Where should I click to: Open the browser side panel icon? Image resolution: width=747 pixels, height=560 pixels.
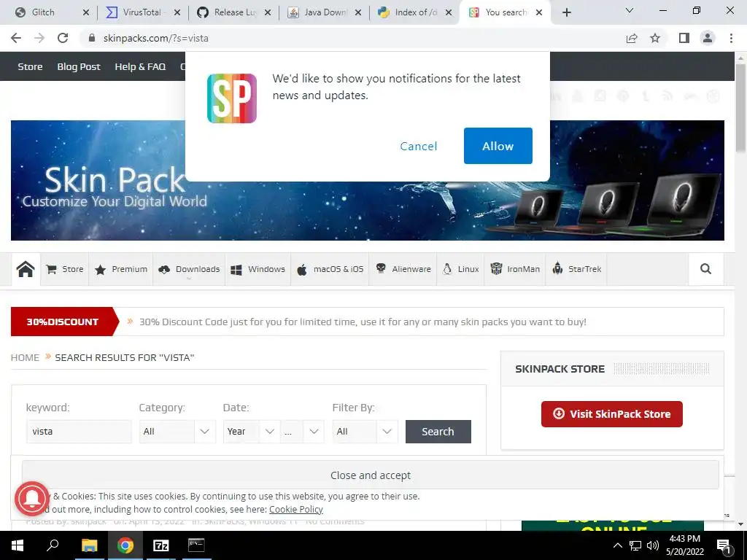(x=684, y=38)
